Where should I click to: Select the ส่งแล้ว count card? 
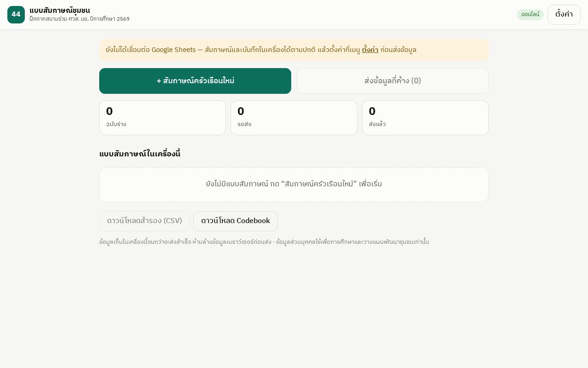coord(425,118)
